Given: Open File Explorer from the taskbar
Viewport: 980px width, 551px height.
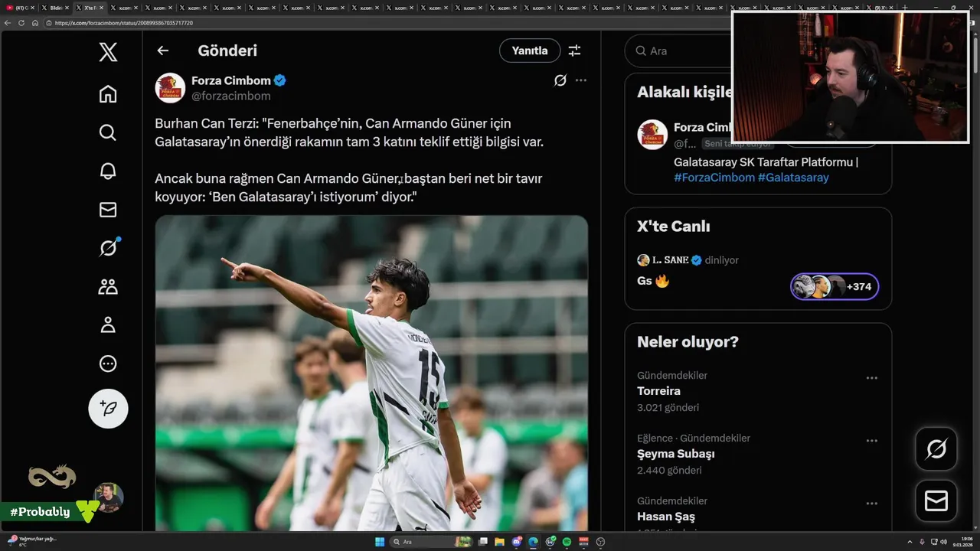Looking at the screenshot, I should 499,542.
